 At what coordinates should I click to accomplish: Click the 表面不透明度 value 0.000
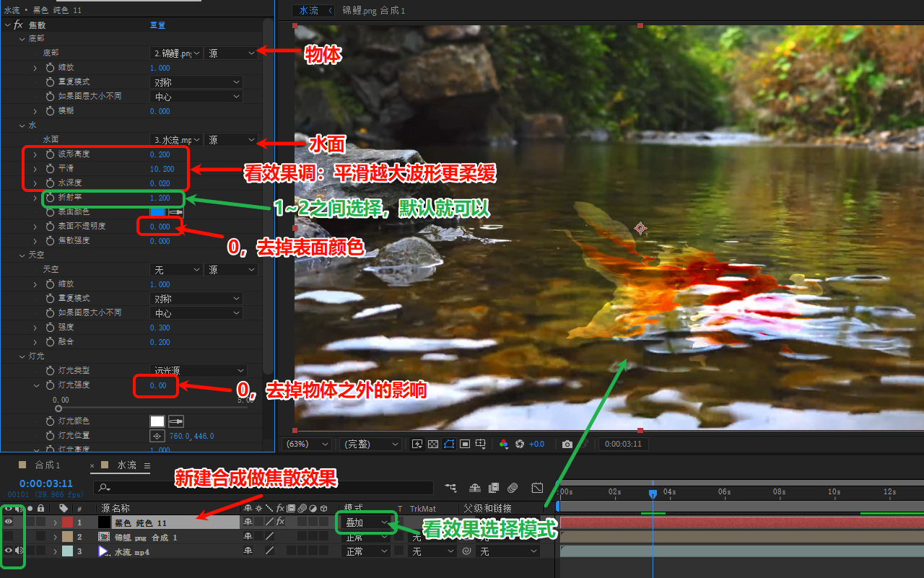pos(160,227)
